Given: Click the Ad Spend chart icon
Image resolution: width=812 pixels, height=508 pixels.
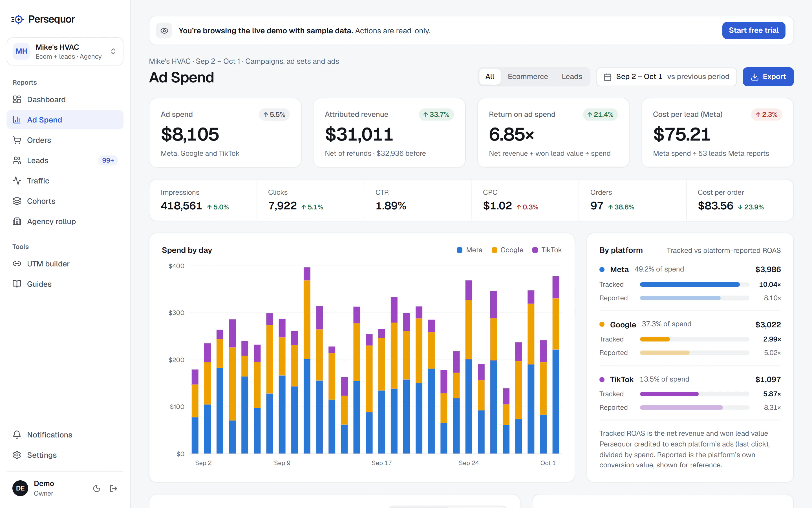Looking at the screenshot, I should tap(17, 120).
